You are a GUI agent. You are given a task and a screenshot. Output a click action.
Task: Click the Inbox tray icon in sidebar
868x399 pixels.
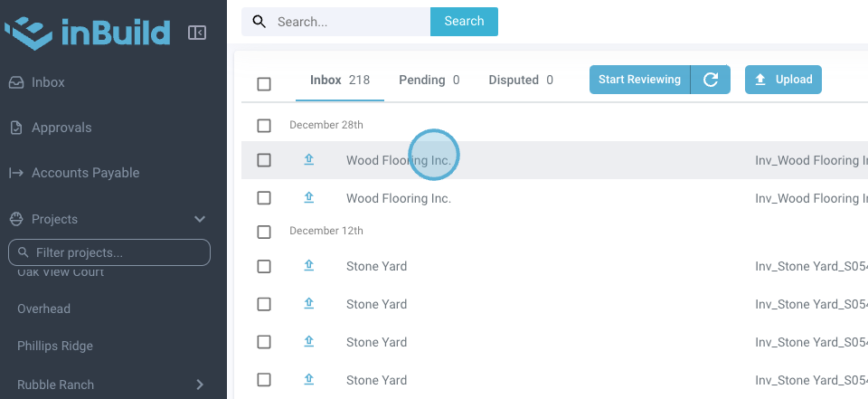pyautogui.click(x=16, y=82)
